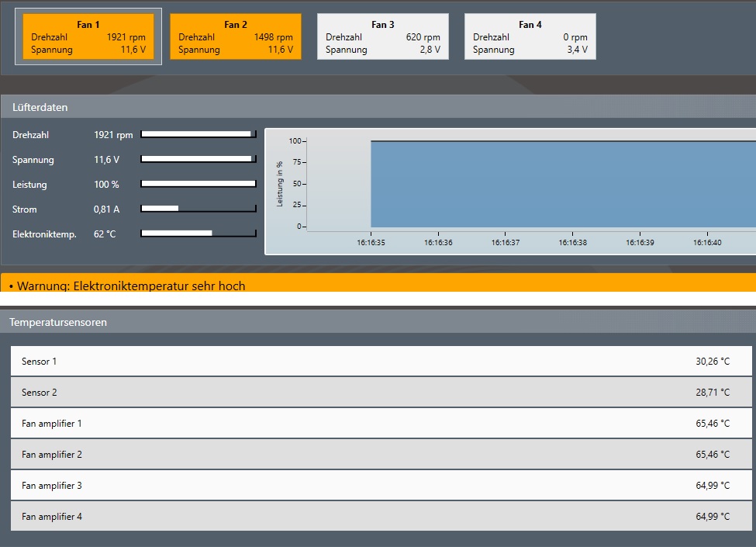Open the Fan 3 tile
Viewport: 756px width, 547px height.
click(x=383, y=36)
